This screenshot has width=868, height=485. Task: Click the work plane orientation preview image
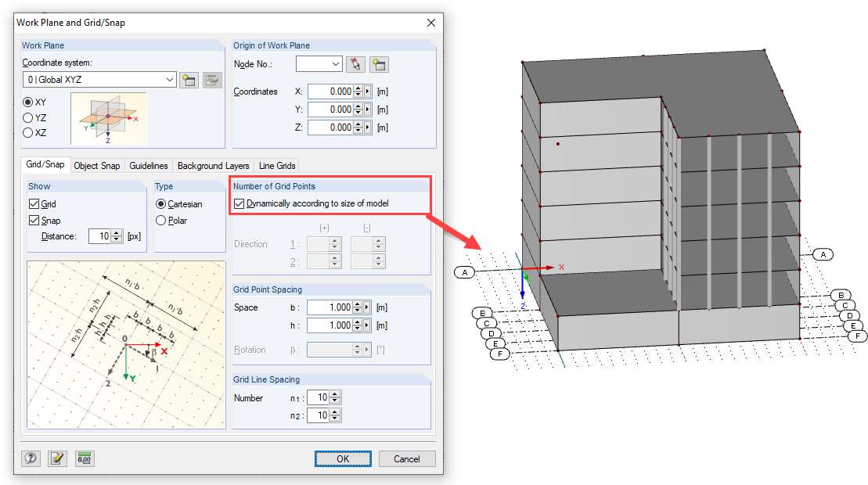[109, 118]
